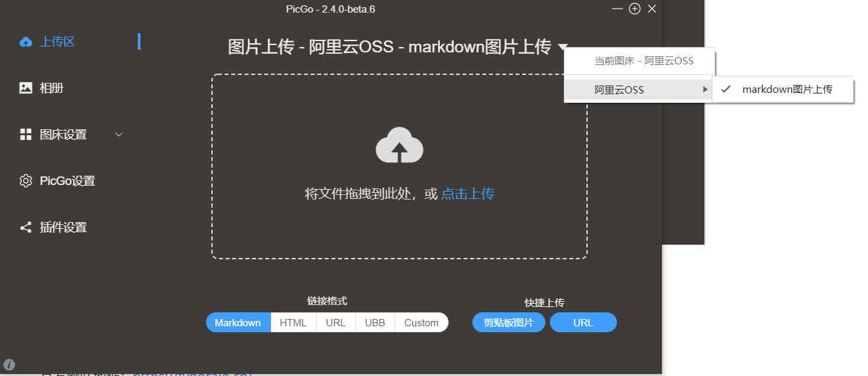Choose HTML link format
868x376 pixels.
(x=294, y=323)
